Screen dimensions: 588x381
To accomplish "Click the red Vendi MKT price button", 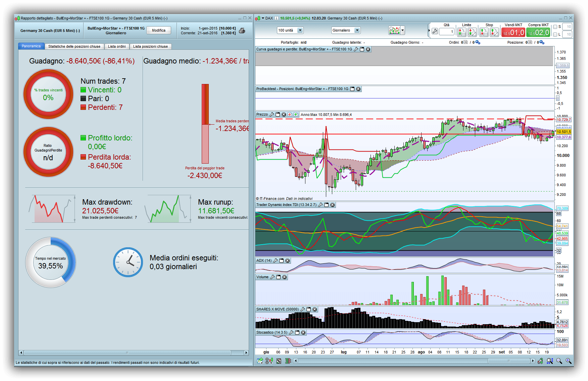I will tap(513, 33).
